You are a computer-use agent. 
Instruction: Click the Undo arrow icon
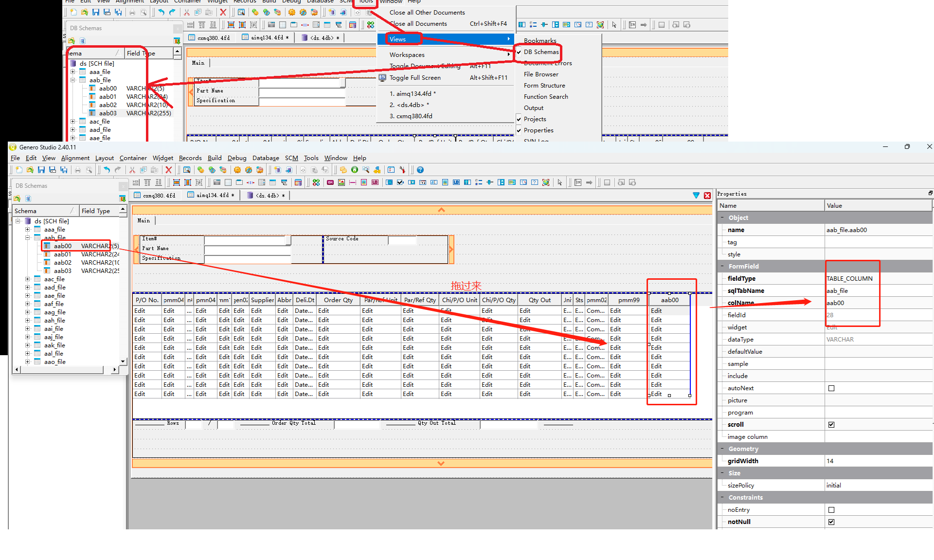[x=107, y=170]
